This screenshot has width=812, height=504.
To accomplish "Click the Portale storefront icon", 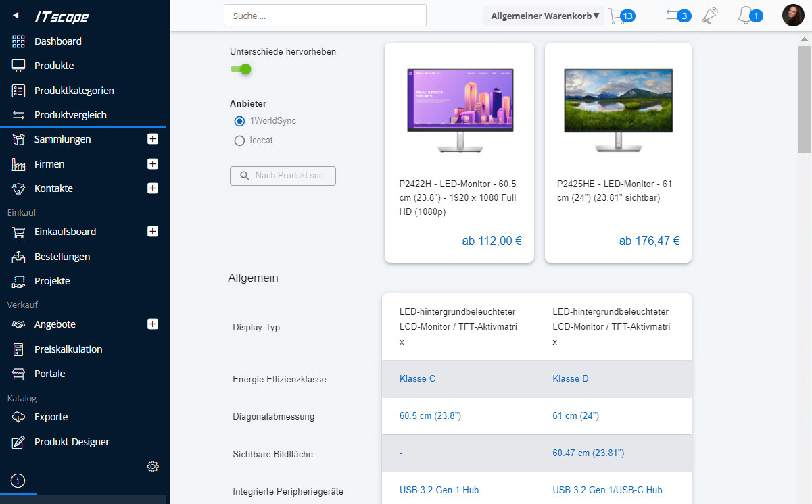I will click(x=19, y=374).
